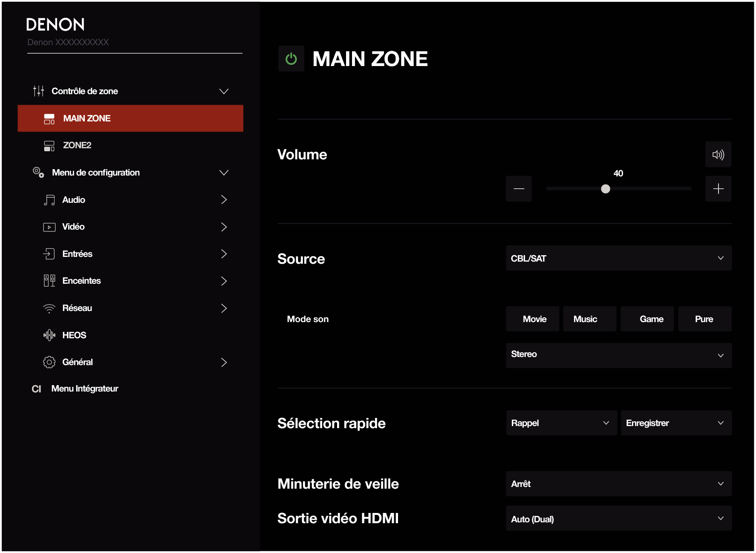Open Enceintes via the speakers icon
This screenshot has height=553, width=756.
(x=49, y=281)
